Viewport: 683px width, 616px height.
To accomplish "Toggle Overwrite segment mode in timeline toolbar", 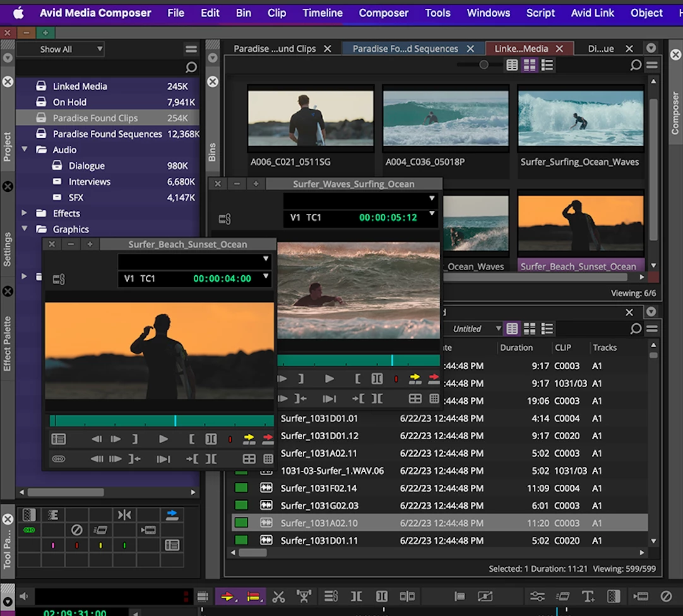I will (254, 596).
